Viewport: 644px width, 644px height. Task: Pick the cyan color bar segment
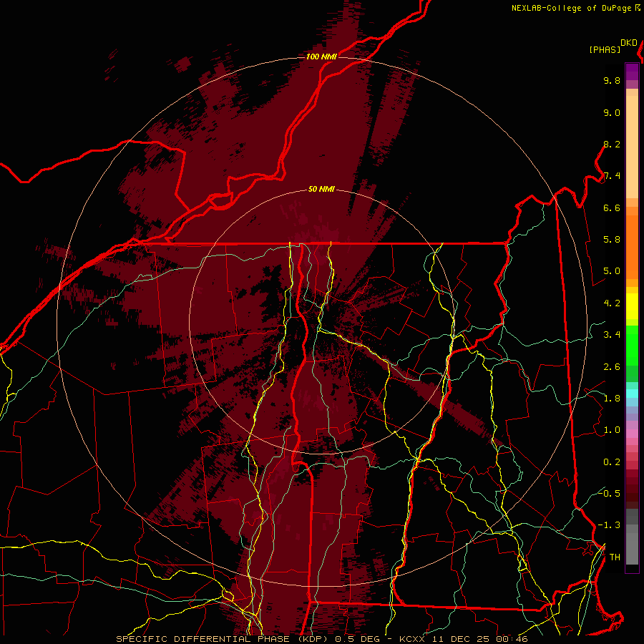point(632,394)
